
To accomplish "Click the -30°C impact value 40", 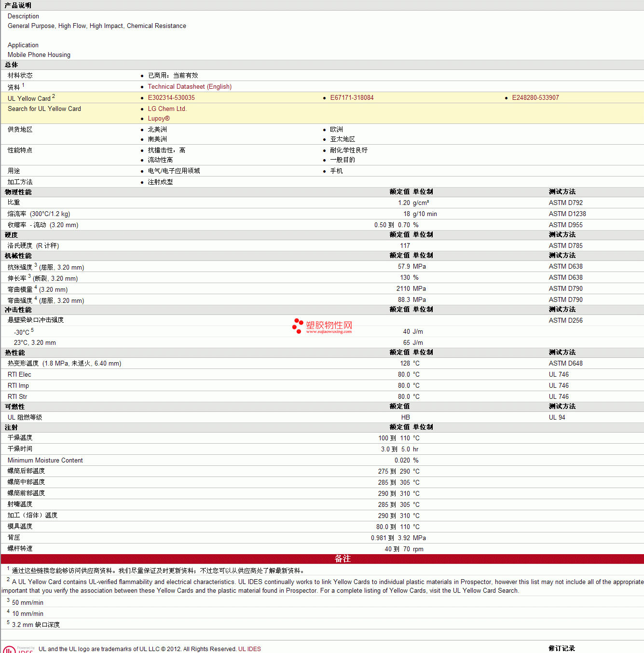I will click(407, 332).
